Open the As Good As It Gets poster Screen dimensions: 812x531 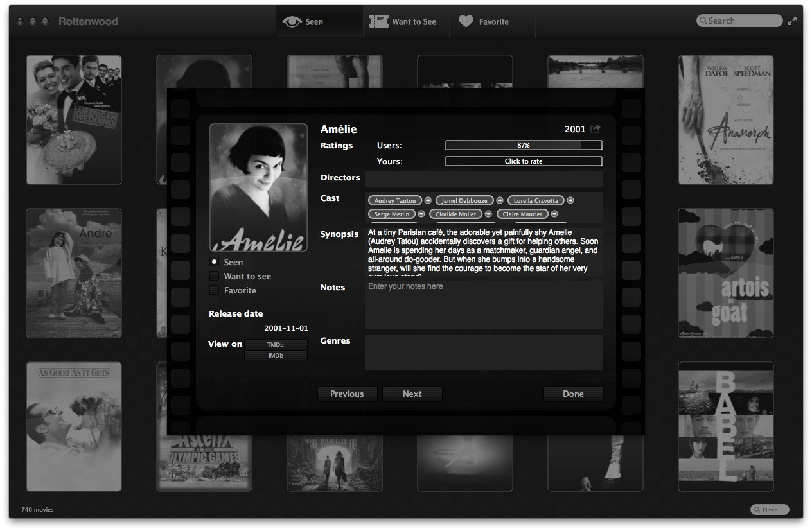point(74,426)
